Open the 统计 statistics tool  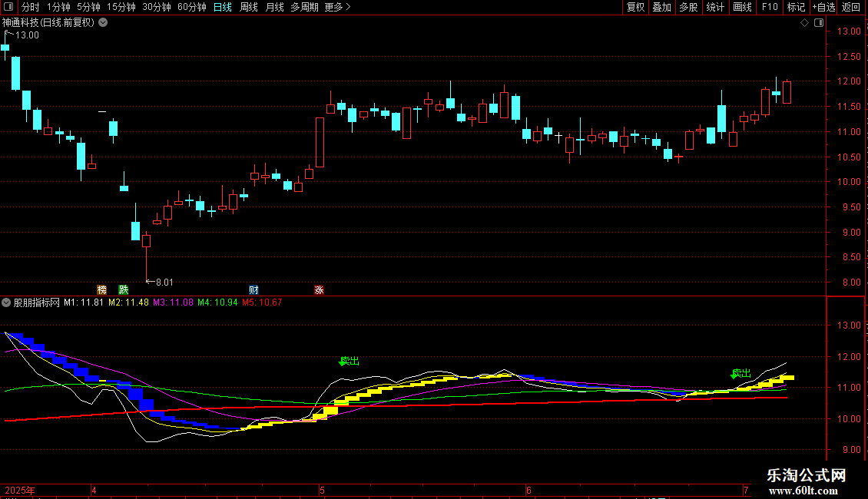tap(715, 7)
